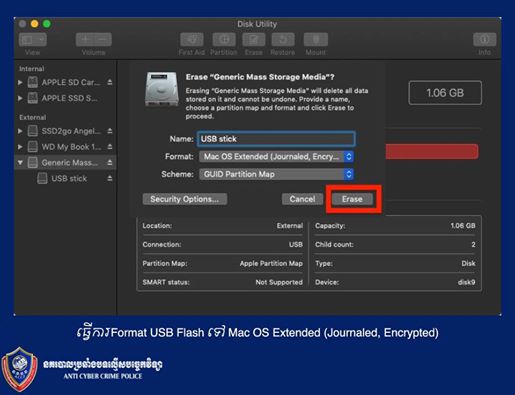Click the Type Disk value
The image size is (515, 395).
click(468, 263)
